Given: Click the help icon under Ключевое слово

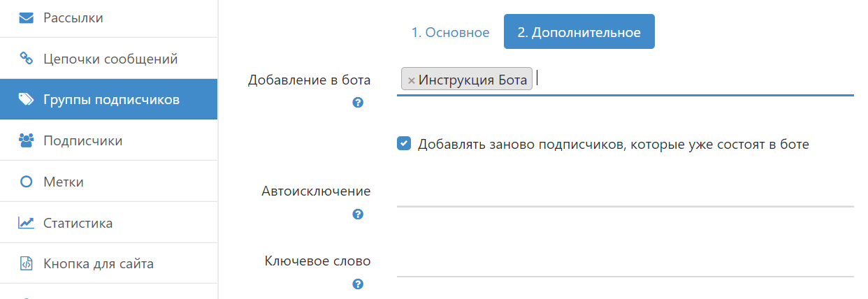Looking at the screenshot, I should (358, 284).
